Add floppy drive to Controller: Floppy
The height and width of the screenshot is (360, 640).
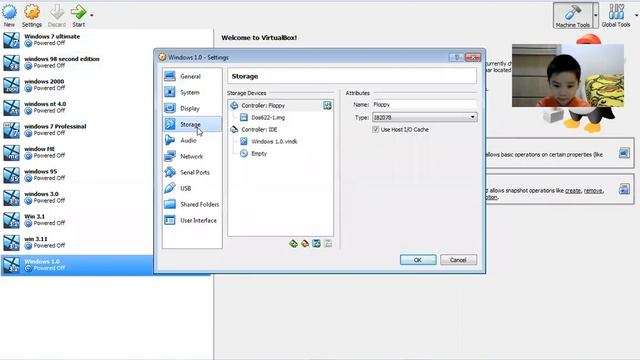coord(327,105)
